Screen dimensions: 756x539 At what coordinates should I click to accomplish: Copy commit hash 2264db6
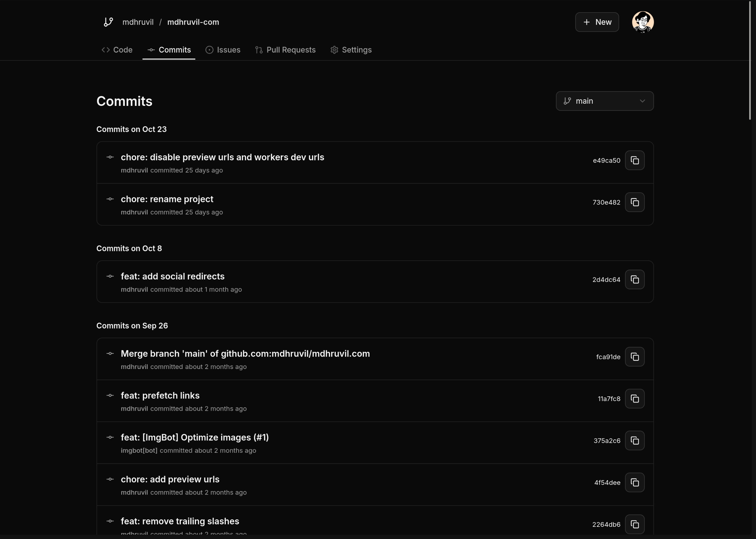click(635, 524)
